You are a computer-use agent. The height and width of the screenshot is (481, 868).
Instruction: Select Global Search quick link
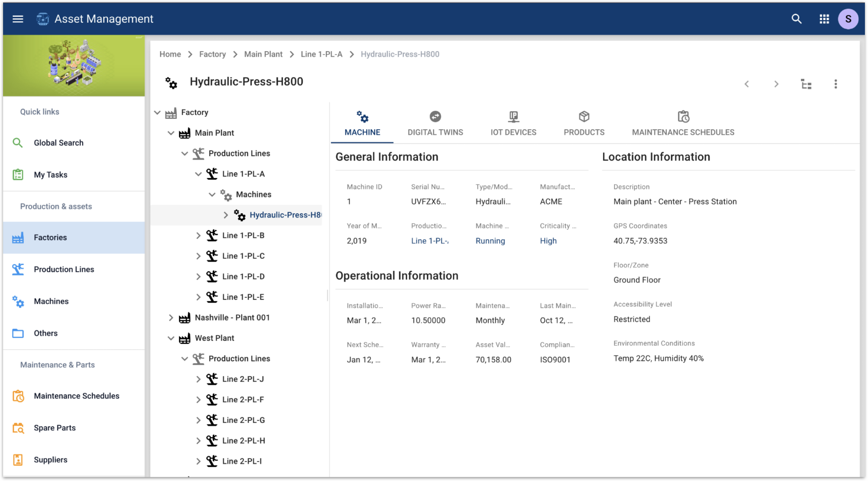click(58, 143)
